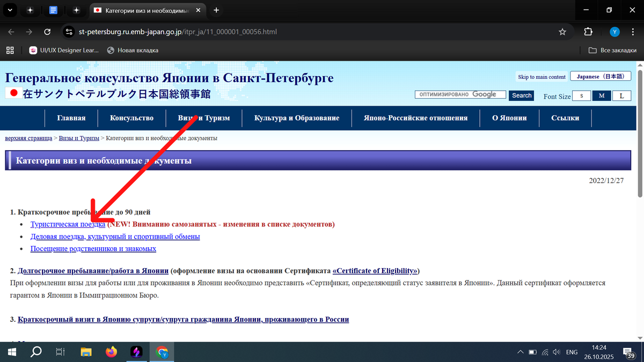644x362 pixels.
Task: Open Windows taskbar search
Action: [36, 352]
